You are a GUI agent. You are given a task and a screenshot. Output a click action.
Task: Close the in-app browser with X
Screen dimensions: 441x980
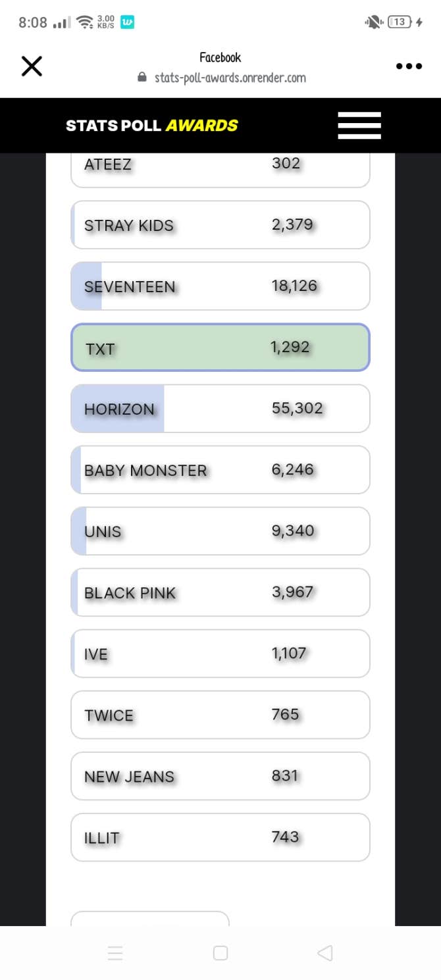pyautogui.click(x=32, y=66)
